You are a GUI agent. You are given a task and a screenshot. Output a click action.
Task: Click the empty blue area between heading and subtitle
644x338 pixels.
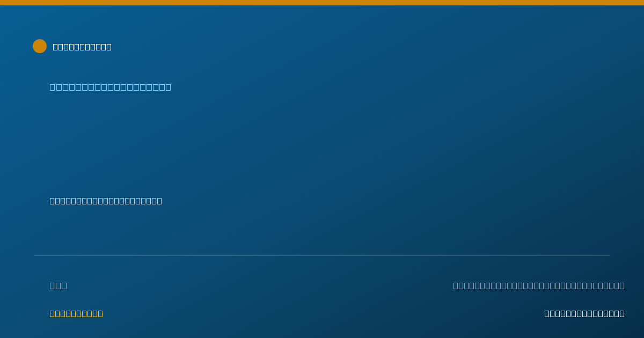click(322, 144)
